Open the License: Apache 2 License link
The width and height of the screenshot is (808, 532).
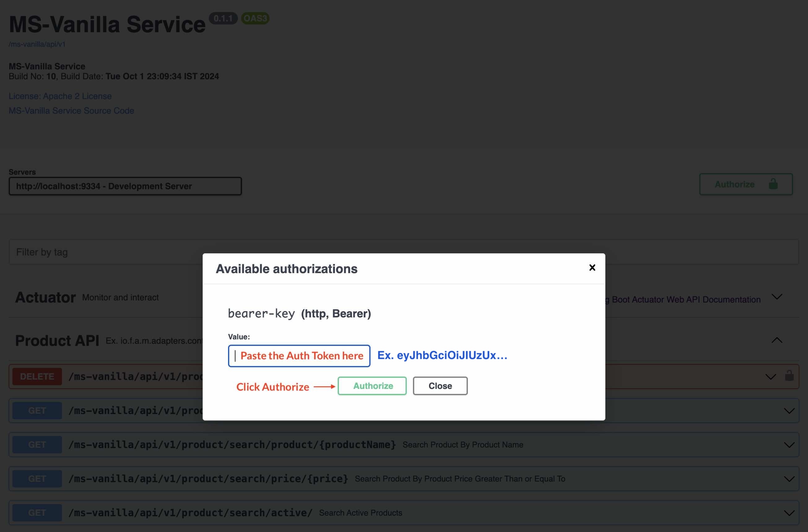point(60,96)
